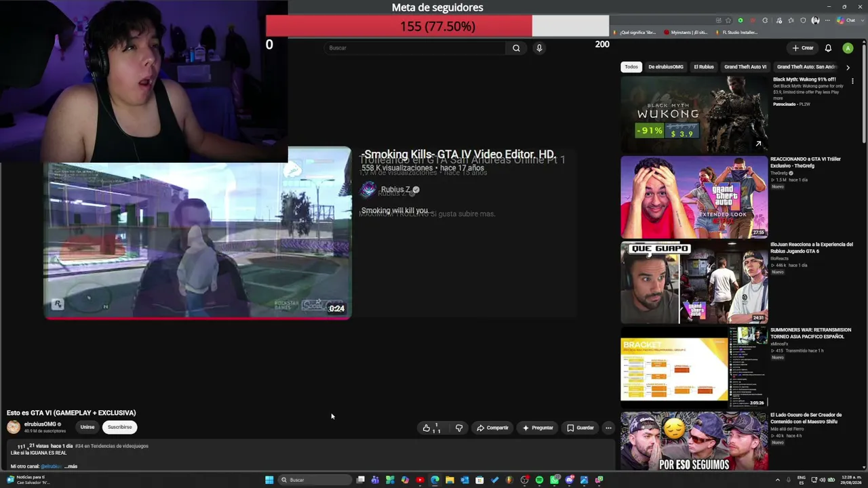Open File Explorer from the taskbar
The height and width of the screenshot is (488, 868).
click(x=450, y=480)
